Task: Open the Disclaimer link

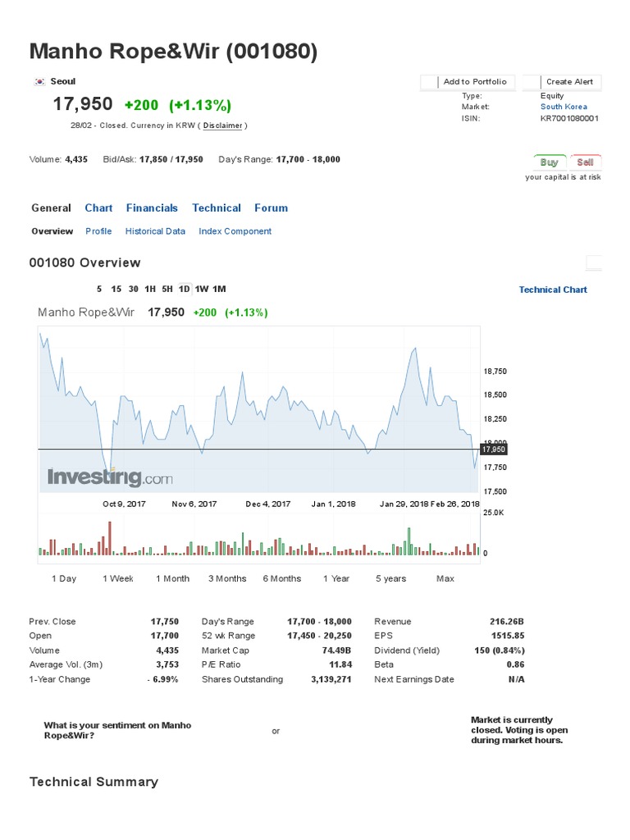Action: (x=223, y=126)
